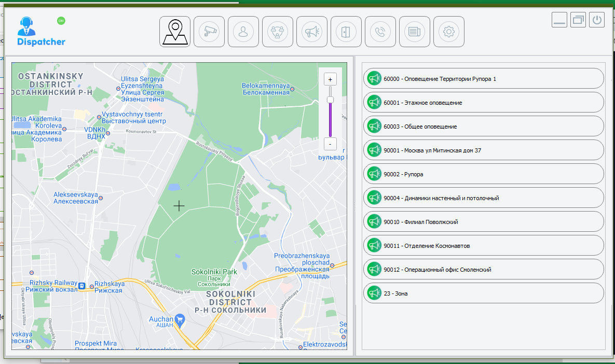Select '60003 - Общее оповещение' row
Image resolution: width=615 pixels, height=364 pixels.
click(x=483, y=126)
